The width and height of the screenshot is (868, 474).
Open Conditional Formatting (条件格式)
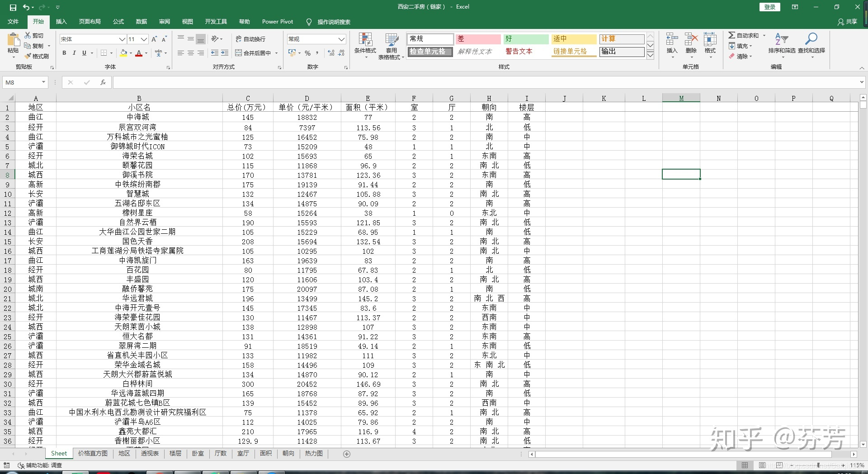pyautogui.click(x=365, y=46)
